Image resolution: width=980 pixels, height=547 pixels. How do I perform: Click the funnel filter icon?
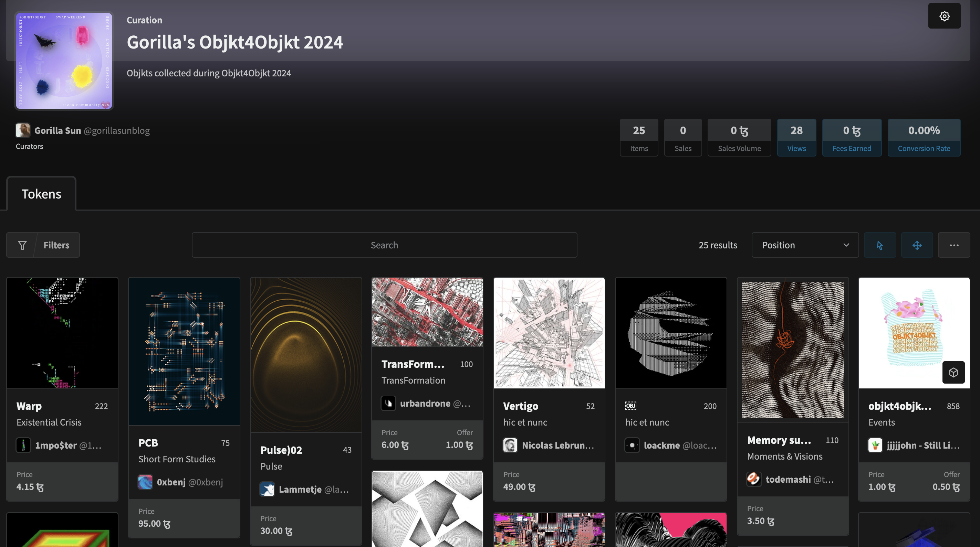tap(22, 245)
